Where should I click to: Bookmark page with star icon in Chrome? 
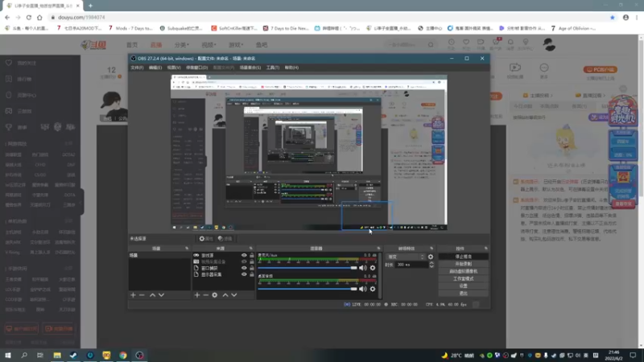click(x=613, y=18)
